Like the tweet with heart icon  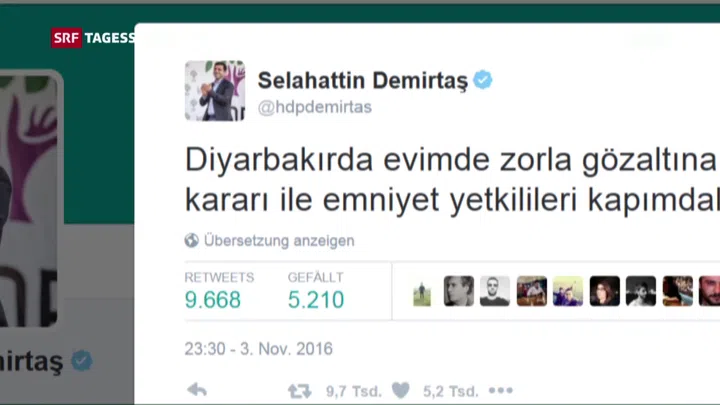400,390
